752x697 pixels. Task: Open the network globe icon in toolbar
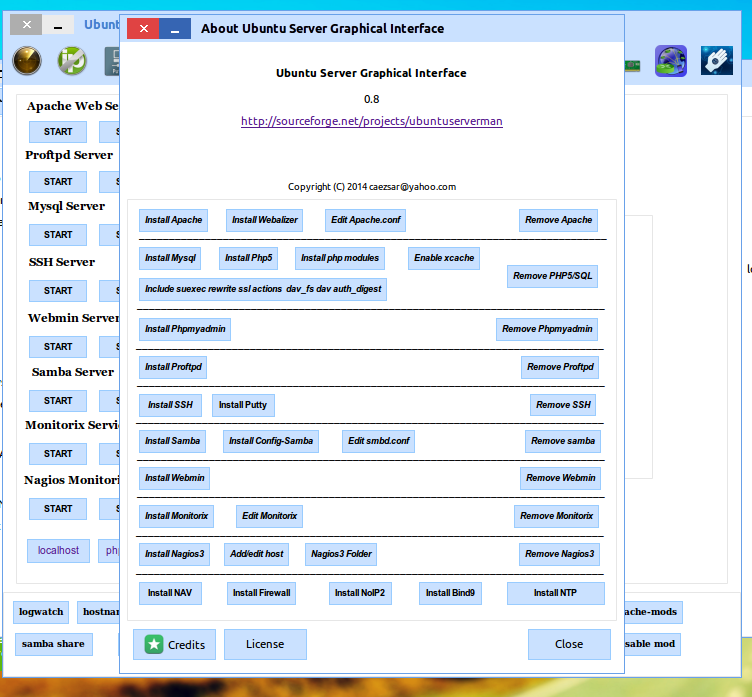pos(671,61)
